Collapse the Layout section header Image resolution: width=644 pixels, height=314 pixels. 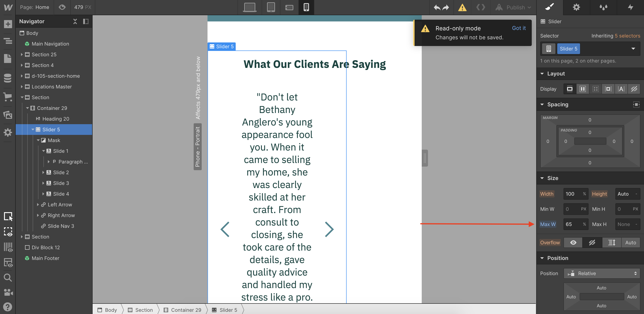tap(556, 74)
